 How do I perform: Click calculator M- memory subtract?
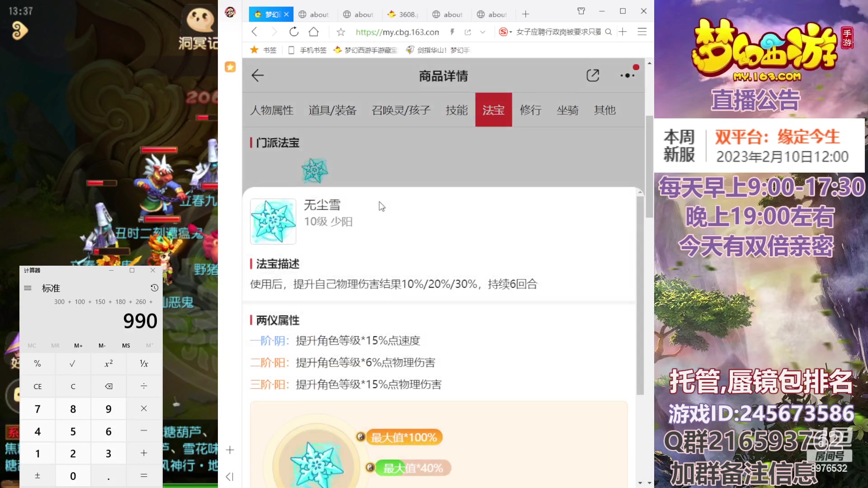tap(102, 346)
